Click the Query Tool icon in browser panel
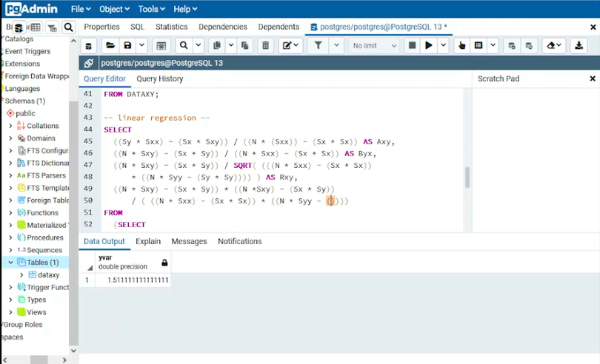 tap(19, 27)
